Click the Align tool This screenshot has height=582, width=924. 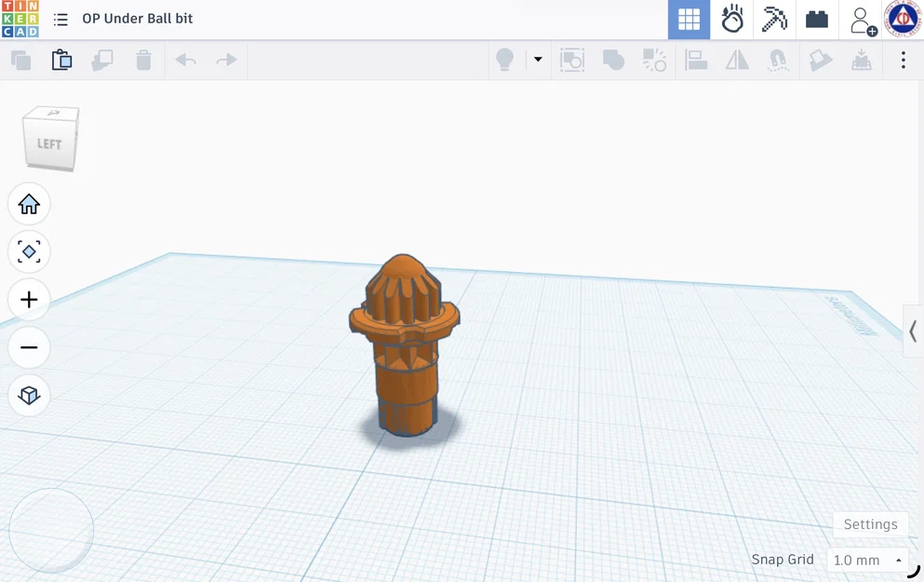click(x=696, y=61)
